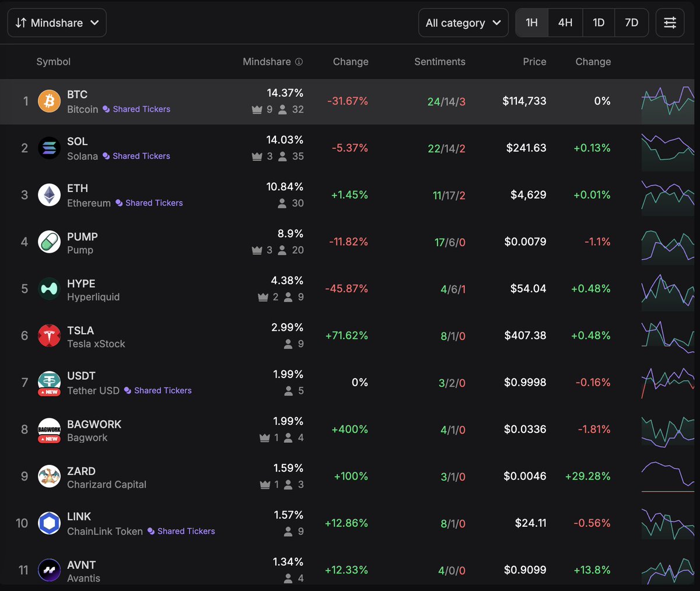Click the Tesla xStock logo

49,335
